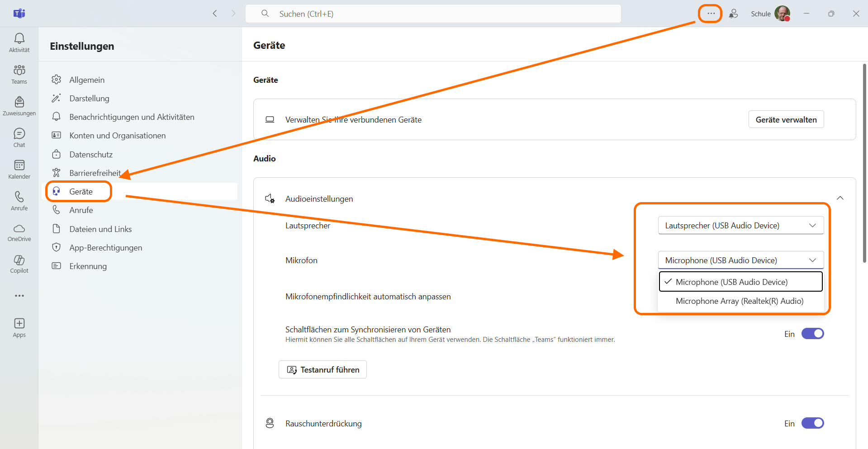Click the Geräte verwalten button
Image resolution: width=868 pixels, height=449 pixels.
[x=786, y=119]
